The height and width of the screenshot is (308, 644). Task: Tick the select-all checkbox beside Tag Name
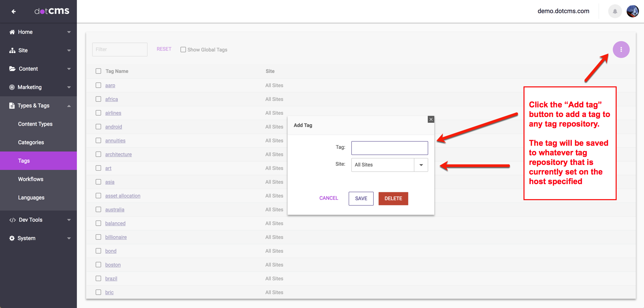tap(98, 71)
